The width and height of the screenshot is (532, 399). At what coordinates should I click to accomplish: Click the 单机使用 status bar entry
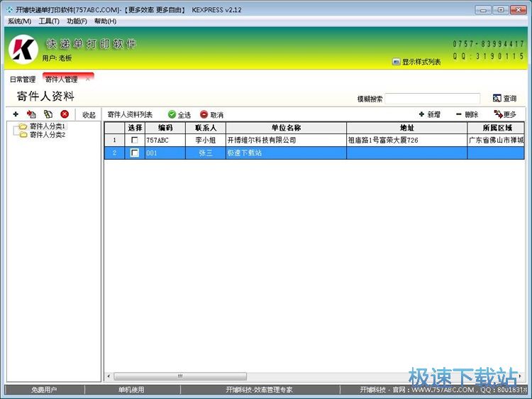pos(132,390)
